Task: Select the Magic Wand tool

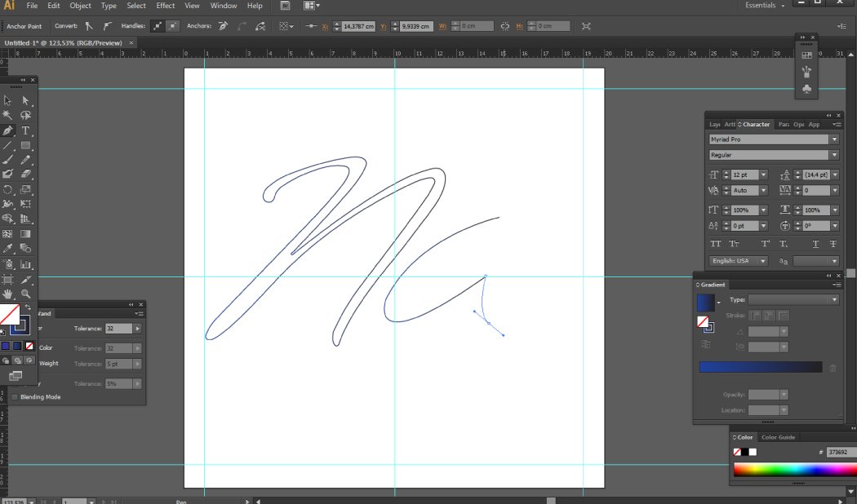Action: coord(7,115)
